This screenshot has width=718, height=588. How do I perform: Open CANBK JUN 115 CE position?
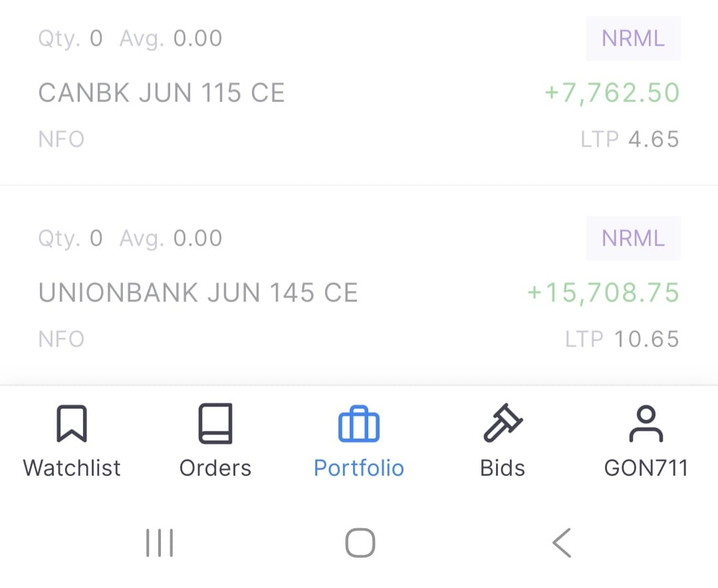[x=359, y=93]
